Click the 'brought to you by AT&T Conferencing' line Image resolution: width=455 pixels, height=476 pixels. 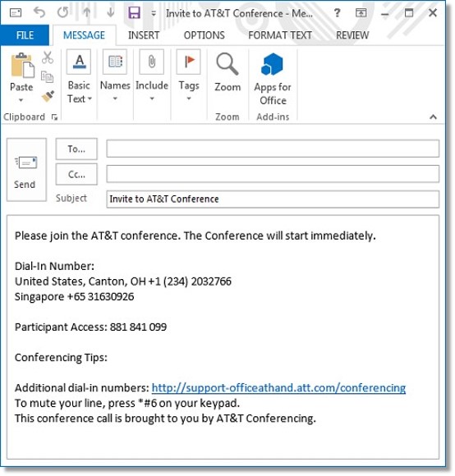(x=165, y=419)
